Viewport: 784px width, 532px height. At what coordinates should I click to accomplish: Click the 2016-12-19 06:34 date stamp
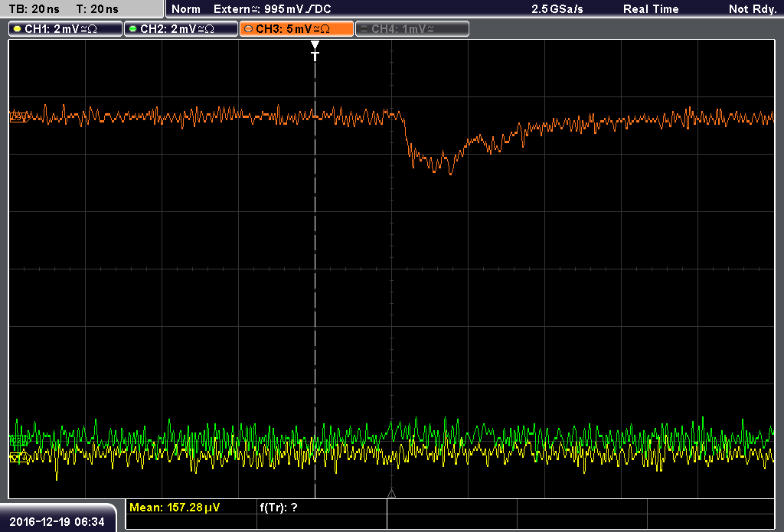(57, 522)
